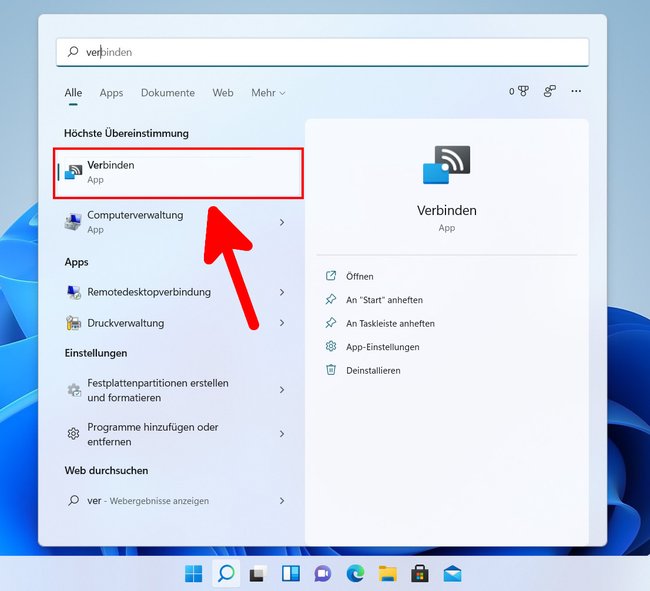Click the magnifier icon in the search box
This screenshot has width=650, height=591.
coord(73,51)
